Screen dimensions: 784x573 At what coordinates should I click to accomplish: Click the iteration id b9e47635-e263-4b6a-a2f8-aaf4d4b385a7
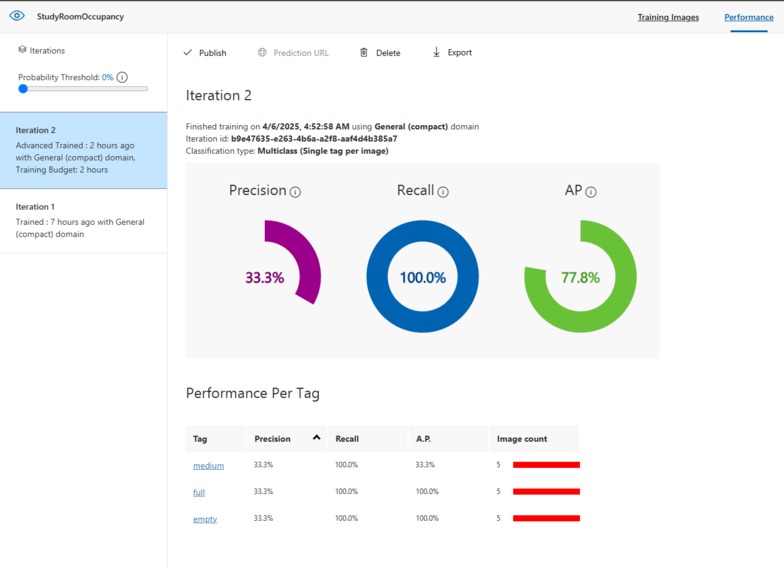(314, 138)
